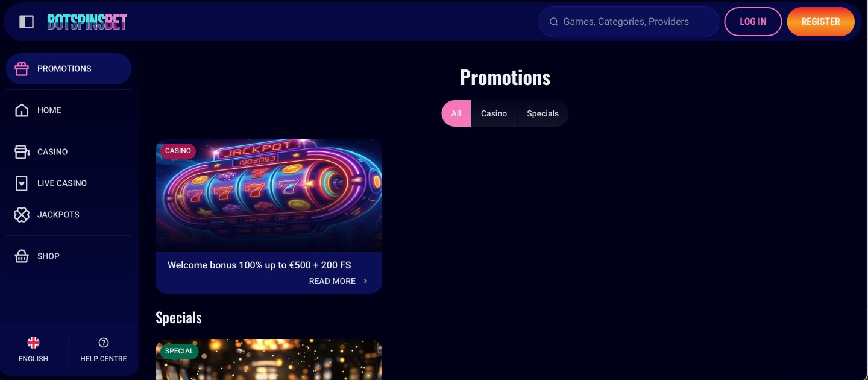Viewport: 868px width, 380px height.
Task: Click the search magnifier icon
Action: pos(554,22)
